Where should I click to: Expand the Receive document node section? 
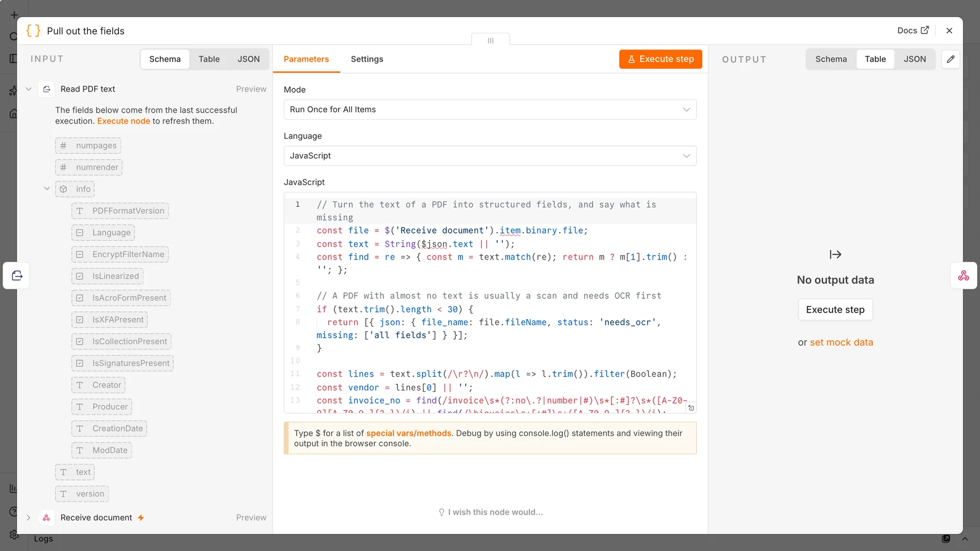click(x=29, y=517)
